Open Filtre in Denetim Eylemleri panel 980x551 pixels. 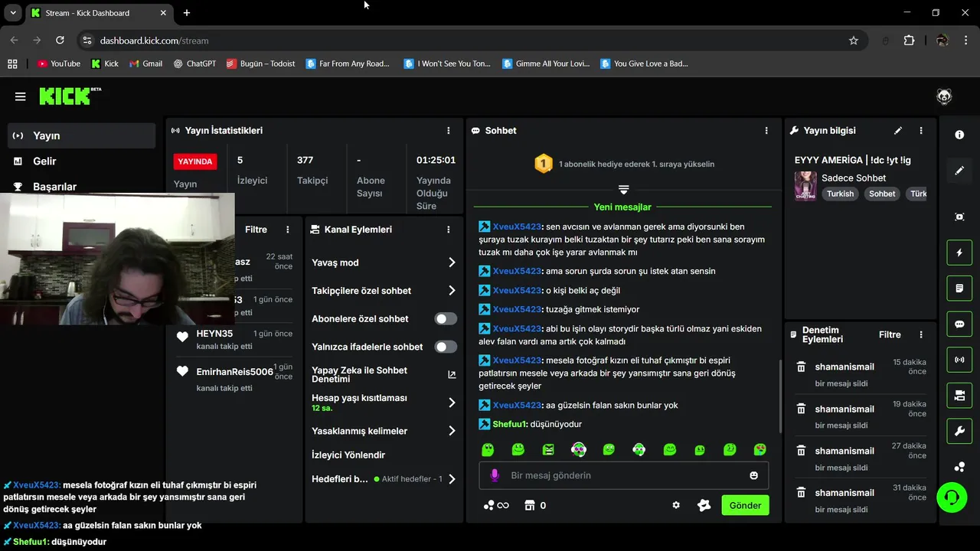(890, 334)
